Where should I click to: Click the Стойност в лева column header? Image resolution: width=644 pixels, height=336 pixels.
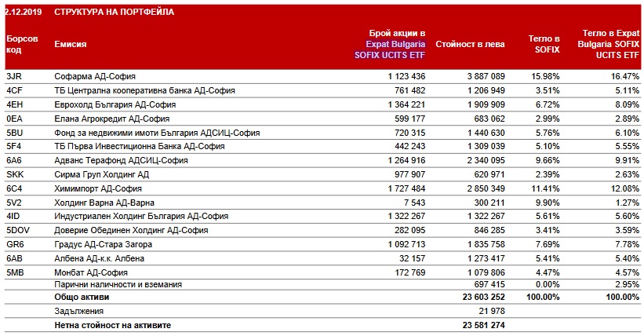(470, 44)
